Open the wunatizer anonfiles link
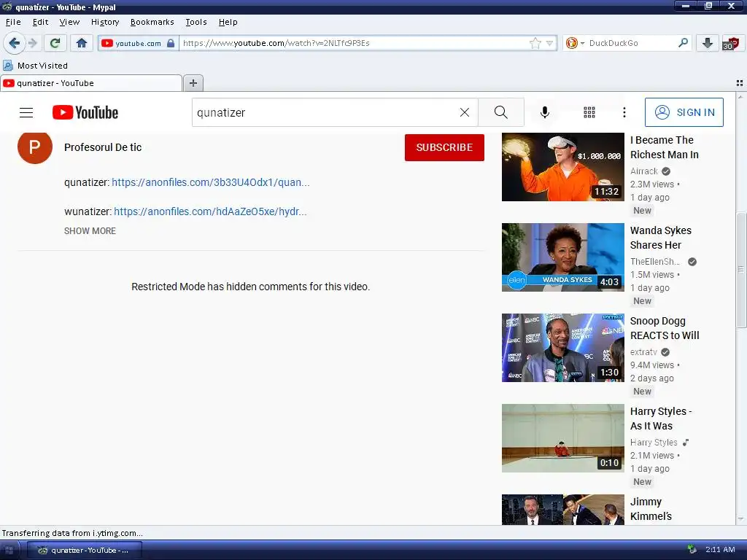747x560 pixels. click(210, 211)
